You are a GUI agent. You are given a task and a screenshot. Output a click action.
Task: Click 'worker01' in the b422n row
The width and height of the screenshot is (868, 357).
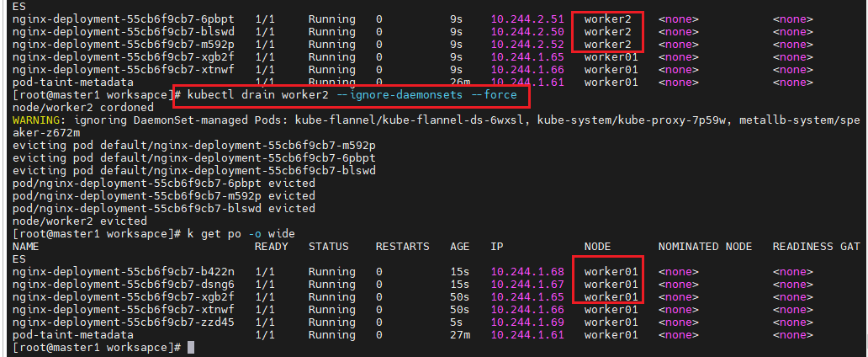point(611,272)
